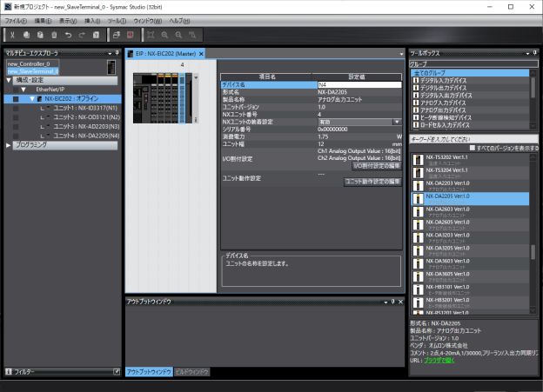
Task: Click the ブラウザで開く URL link
Action: 439,360
